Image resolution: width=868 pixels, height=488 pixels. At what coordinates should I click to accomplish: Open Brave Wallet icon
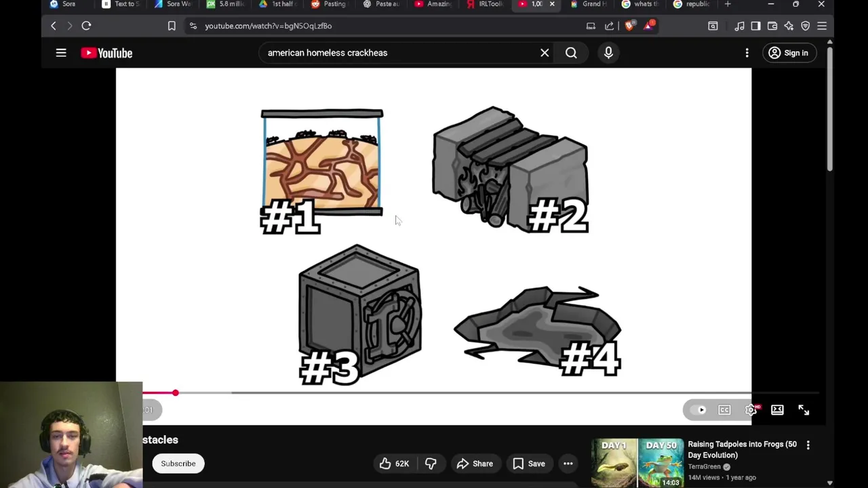[x=772, y=26]
